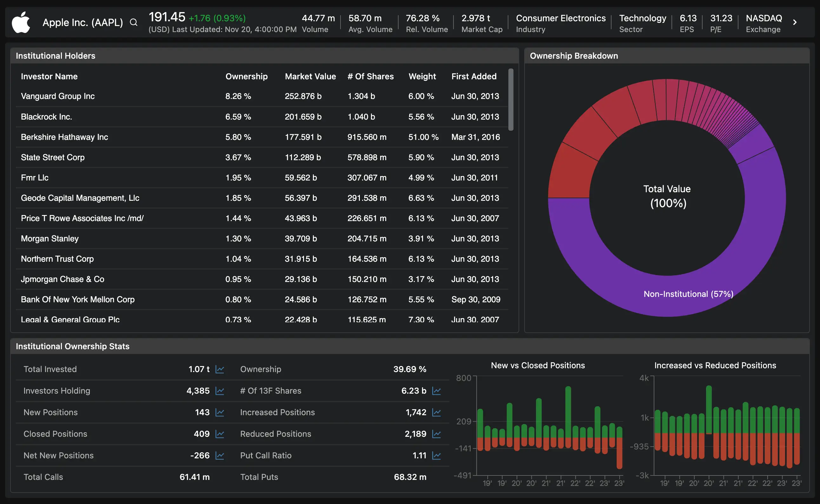View the New Positions sparkline icon
The image size is (820, 504).
coord(220,412)
